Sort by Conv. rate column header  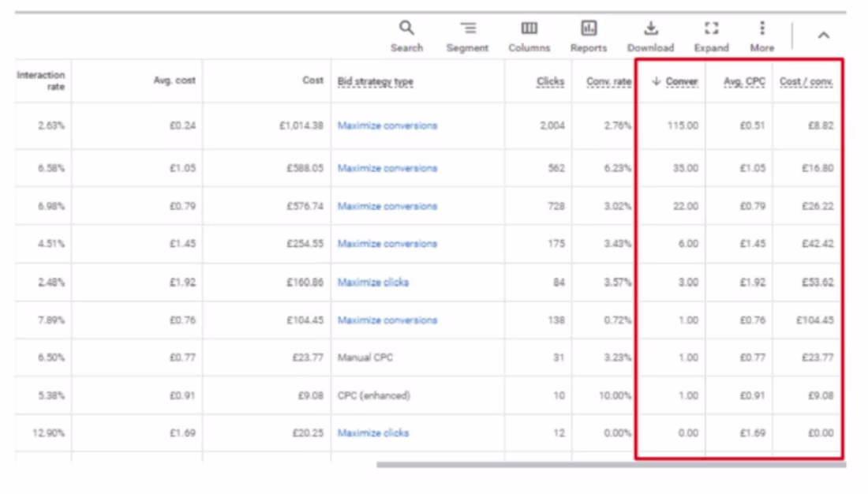[609, 81]
